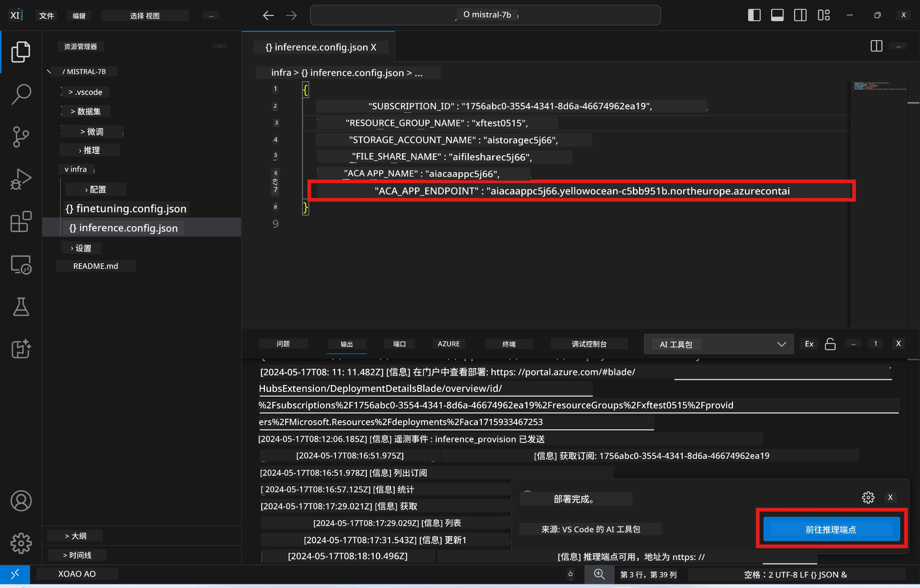Image resolution: width=920 pixels, height=588 pixels.
Task: Click the infra breadcrumb segment
Action: [x=281, y=73]
